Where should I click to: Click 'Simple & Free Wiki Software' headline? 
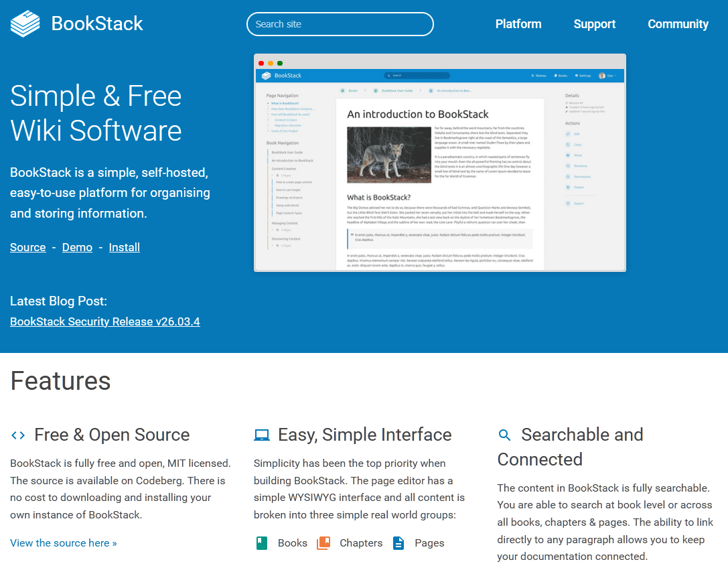tap(96, 113)
